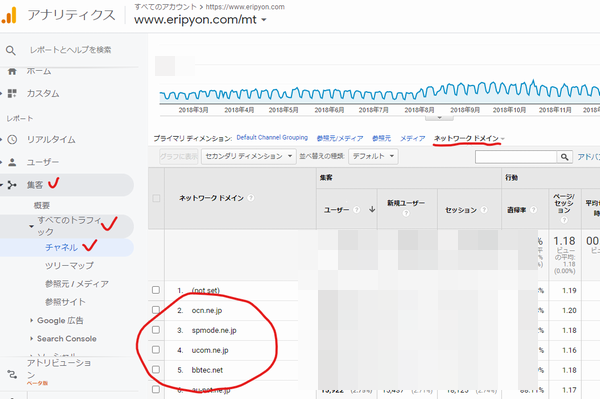Click help icon next to ネットワーク ドメイン header
The width and height of the screenshot is (600, 399).
click(x=251, y=198)
